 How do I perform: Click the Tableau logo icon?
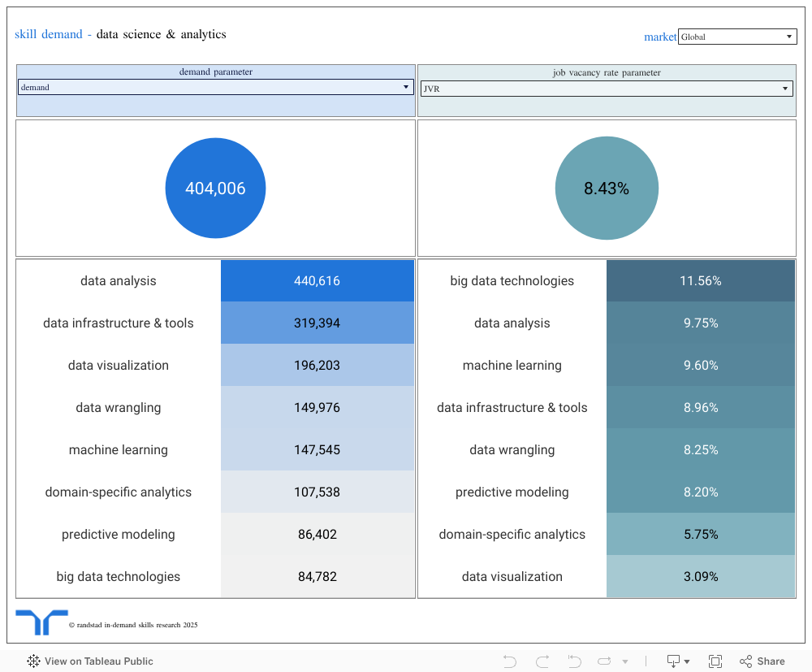coord(34,661)
